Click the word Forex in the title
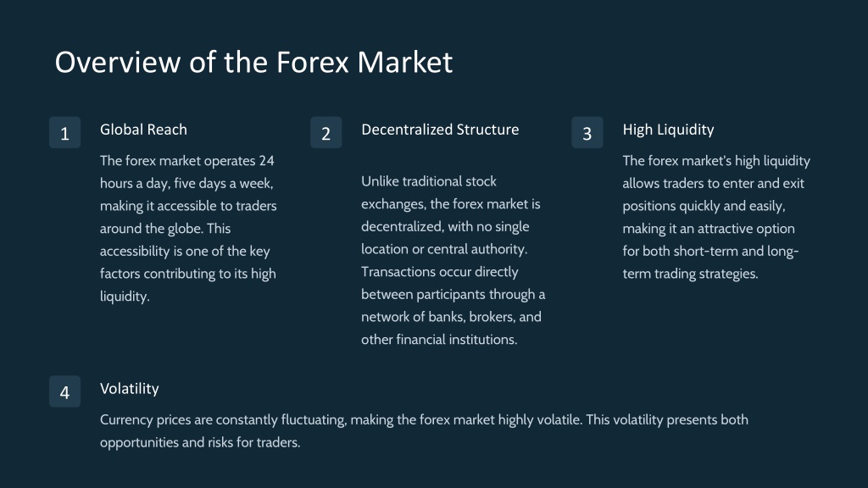This screenshot has width=868, height=488. [x=313, y=61]
